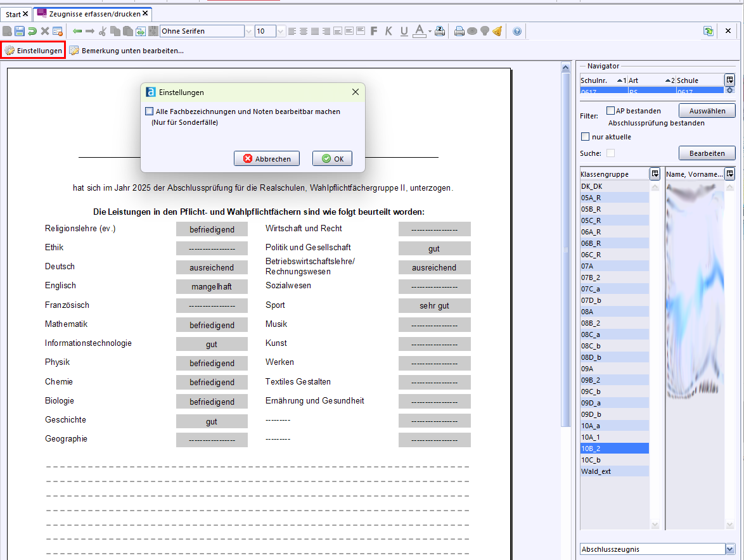
Task: Click the printer icon in toolbar
Action: point(459,31)
